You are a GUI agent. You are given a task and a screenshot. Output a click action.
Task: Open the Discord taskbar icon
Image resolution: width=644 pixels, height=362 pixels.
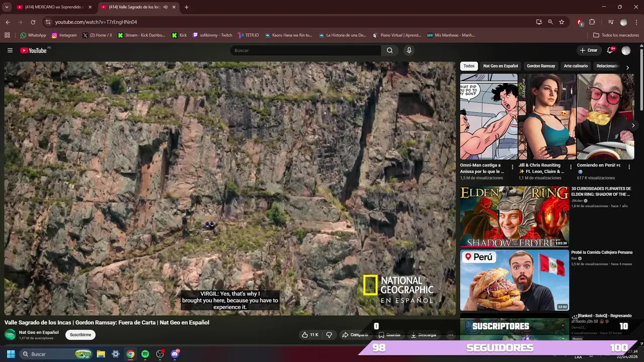point(175,354)
